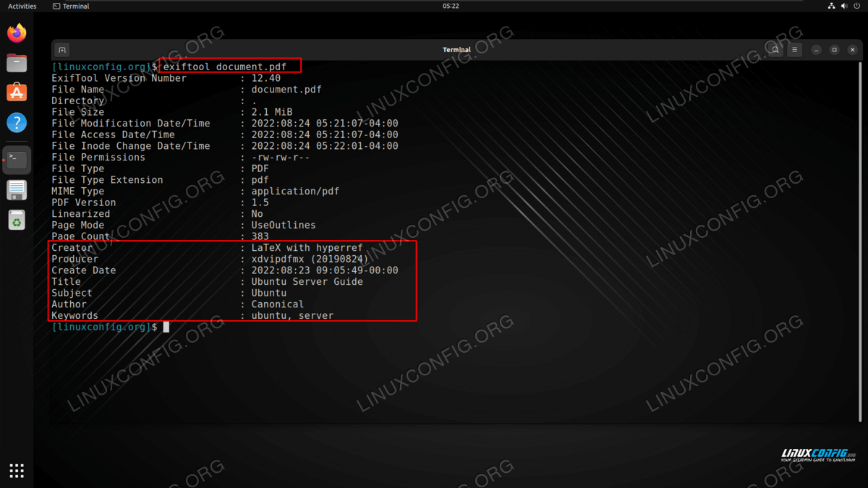868x488 pixels.
Task: Select the MIME value 'application/pdf'
Action: pyautogui.click(x=295, y=192)
